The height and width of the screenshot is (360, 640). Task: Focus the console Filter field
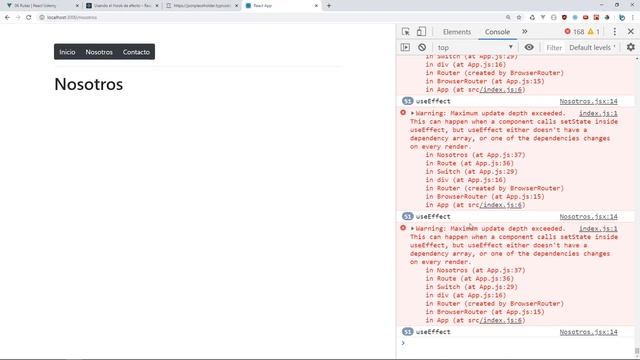(554, 48)
